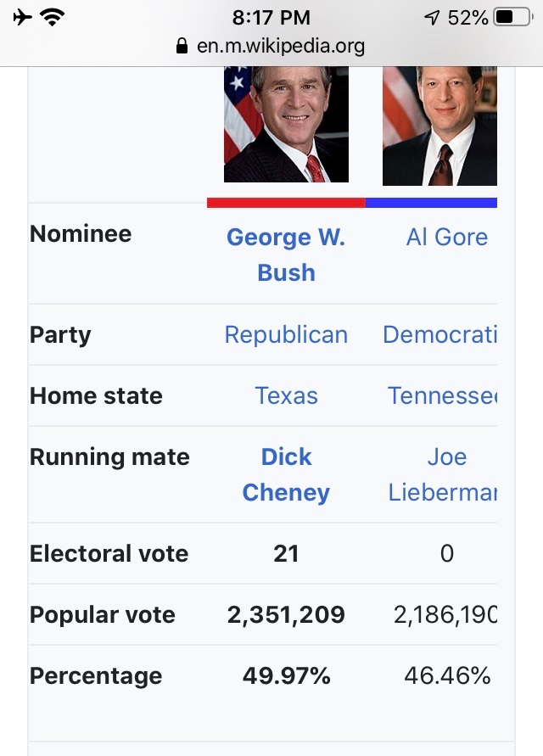The image size is (543, 756).
Task: Click the red party color bar
Action: [x=286, y=203]
